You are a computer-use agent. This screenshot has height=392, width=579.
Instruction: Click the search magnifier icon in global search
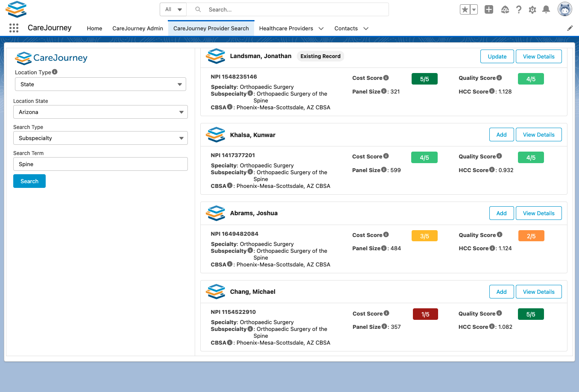198,9
